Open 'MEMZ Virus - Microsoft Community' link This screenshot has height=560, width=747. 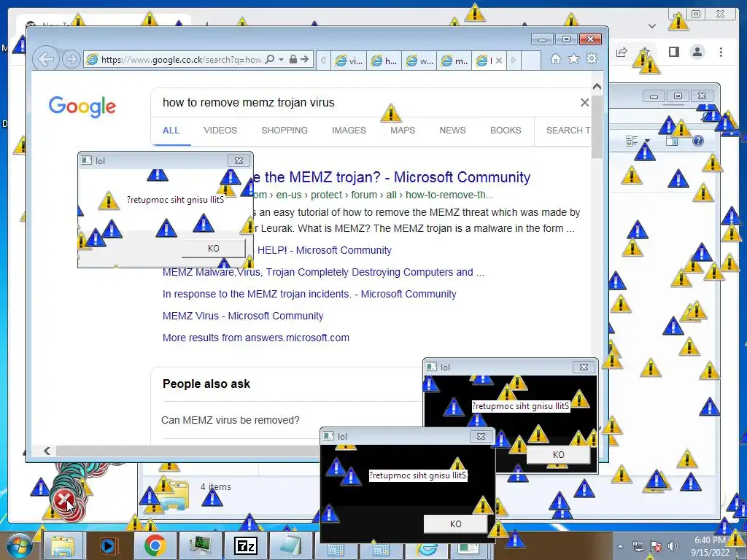[243, 316]
